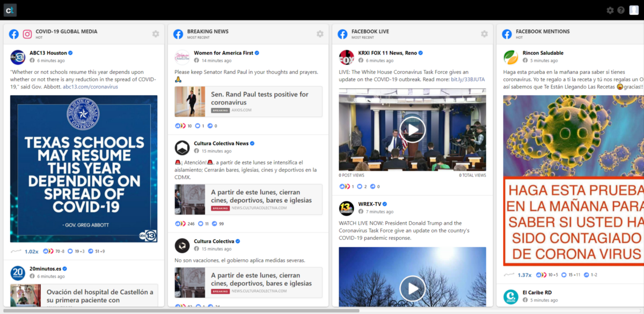Viewport: 644px width, 314px height.
Task: Click ABC13 Houston profile avatar
Action: 18,57
